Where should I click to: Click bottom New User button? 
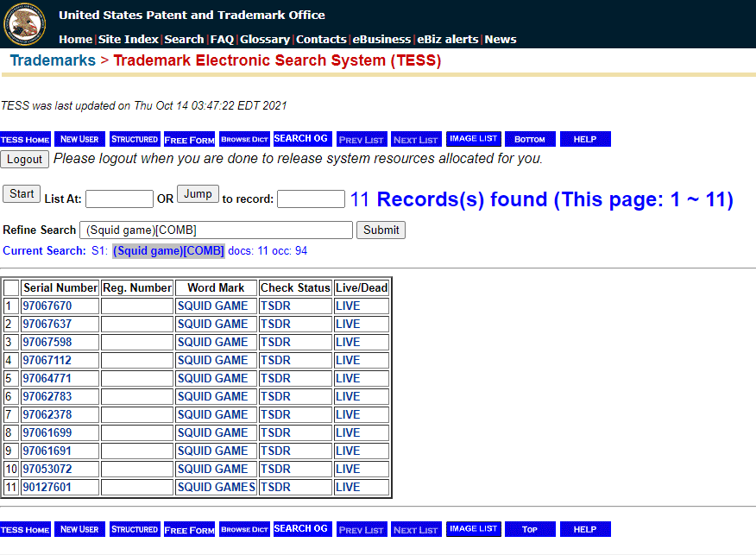tap(79, 529)
